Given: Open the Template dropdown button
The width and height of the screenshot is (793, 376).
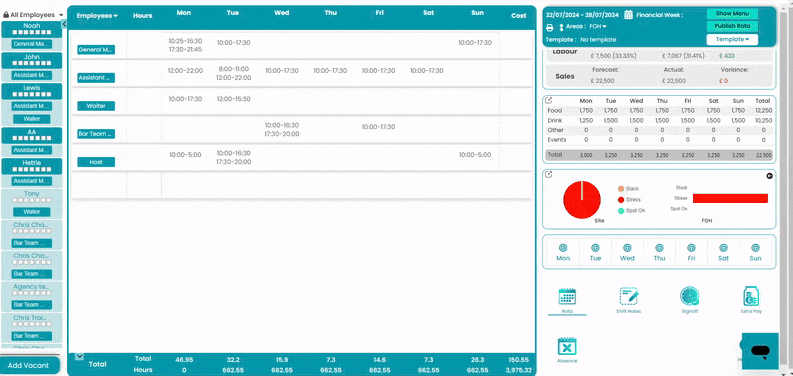Looking at the screenshot, I should click(x=732, y=39).
